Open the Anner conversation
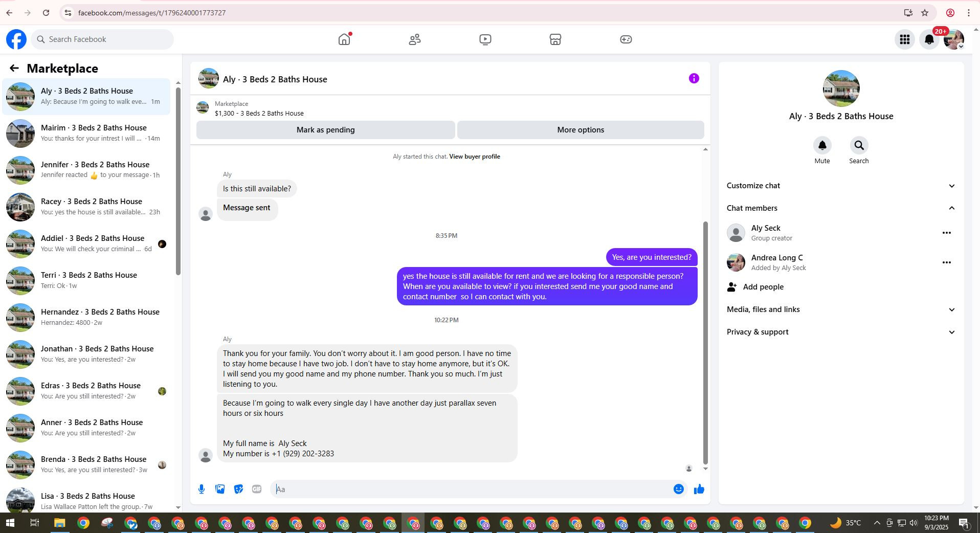Image resolution: width=980 pixels, height=533 pixels. (86, 428)
